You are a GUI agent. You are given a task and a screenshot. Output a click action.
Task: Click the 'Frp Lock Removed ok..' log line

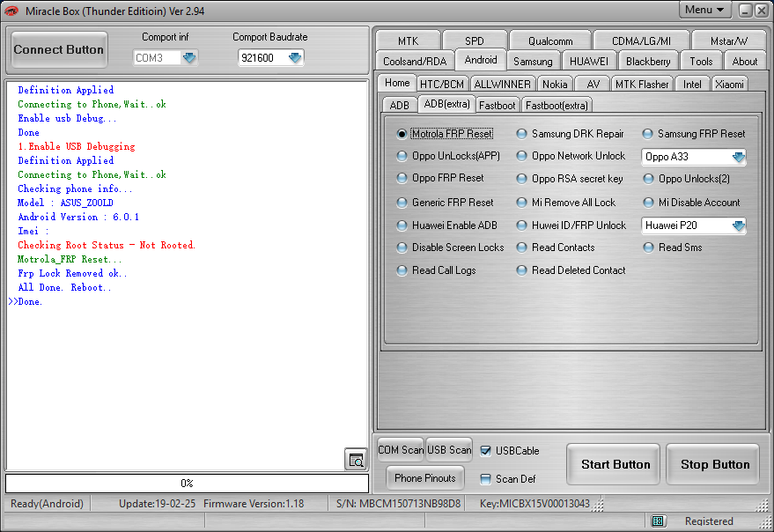tap(72, 273)
